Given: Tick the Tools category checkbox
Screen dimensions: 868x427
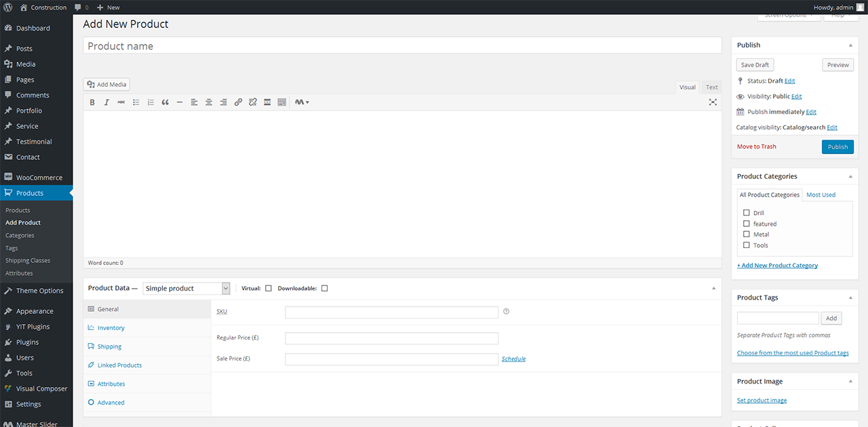Looking at the screenshot, I should tap(747, 245).
